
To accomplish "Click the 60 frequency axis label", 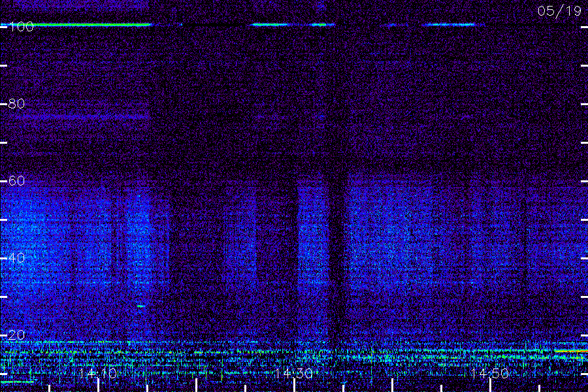I will point(16,181).
